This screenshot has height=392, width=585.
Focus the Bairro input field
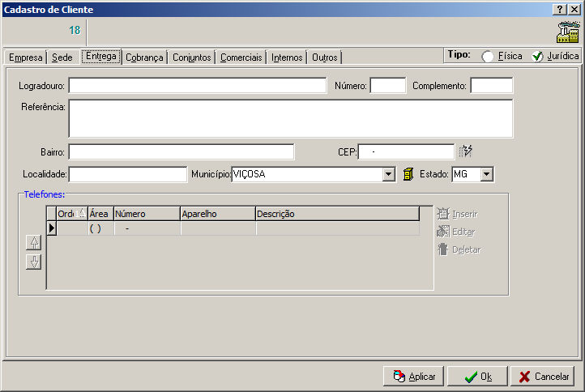[181, 151]
